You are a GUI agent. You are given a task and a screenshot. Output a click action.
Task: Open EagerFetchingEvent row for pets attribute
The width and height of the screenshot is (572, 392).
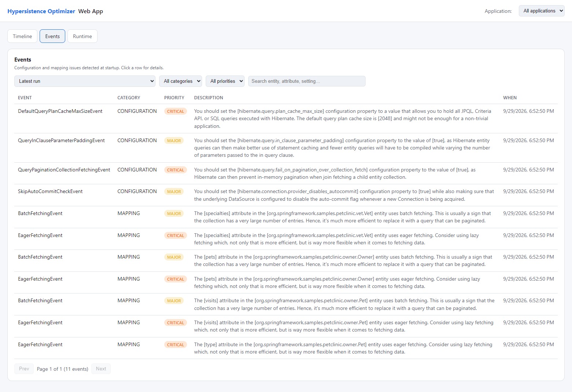point(286,282)
